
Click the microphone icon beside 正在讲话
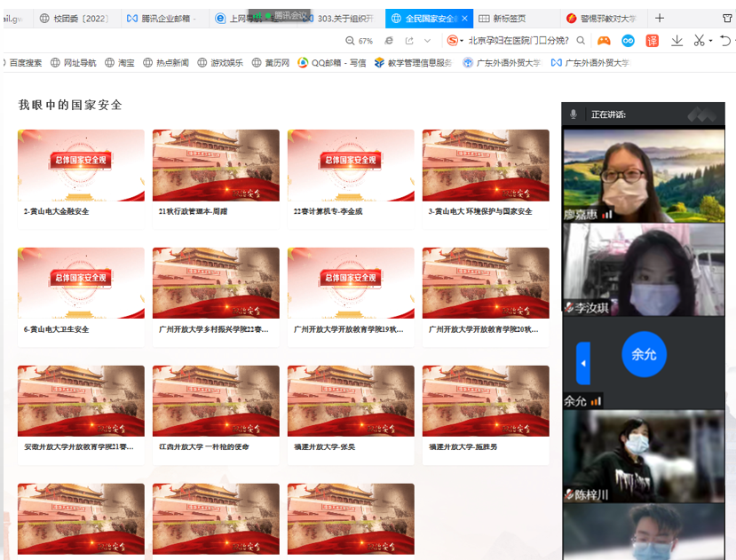[x=574, y=114]
